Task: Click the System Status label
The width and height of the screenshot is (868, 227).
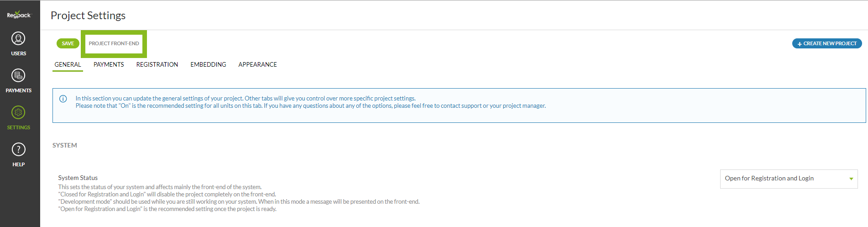Action: point(78,178)
